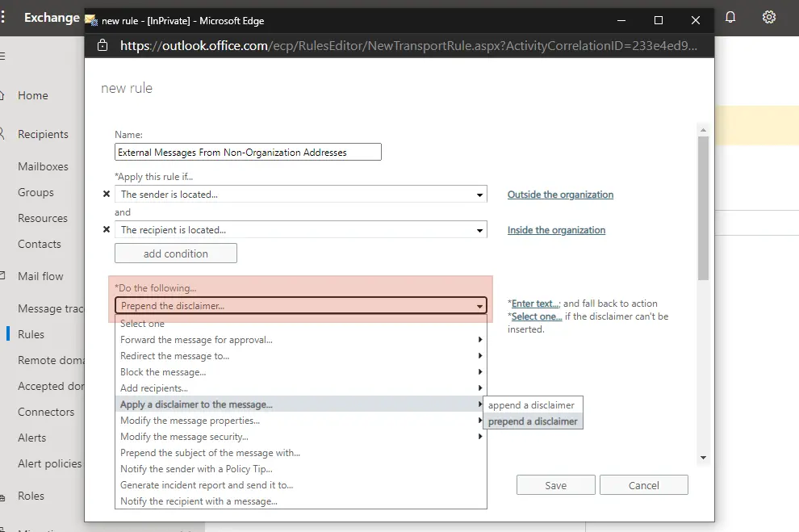Open Connectors in Exchange sidebar
This screenshot has width=799, height=532.
click(46, 412)
